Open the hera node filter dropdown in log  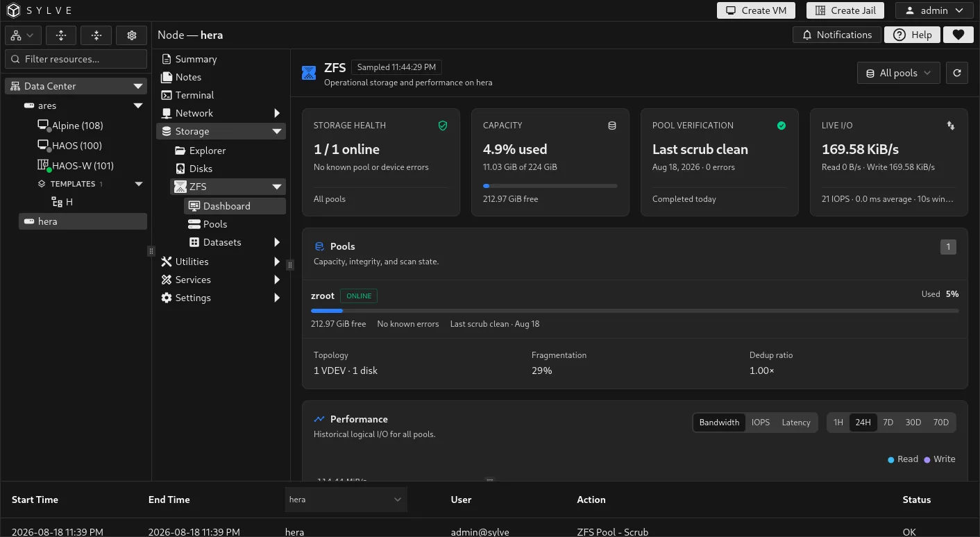(346, 500)
